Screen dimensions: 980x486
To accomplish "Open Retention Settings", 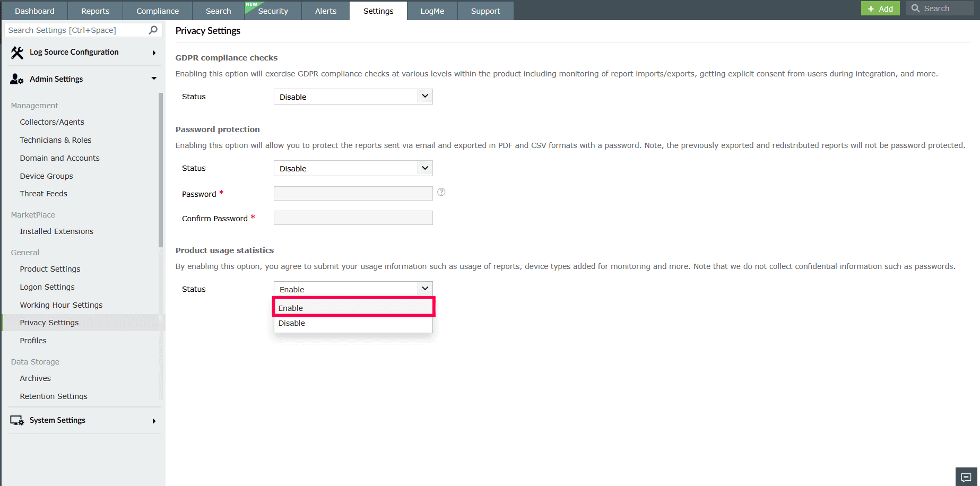I will click(54, 396).
